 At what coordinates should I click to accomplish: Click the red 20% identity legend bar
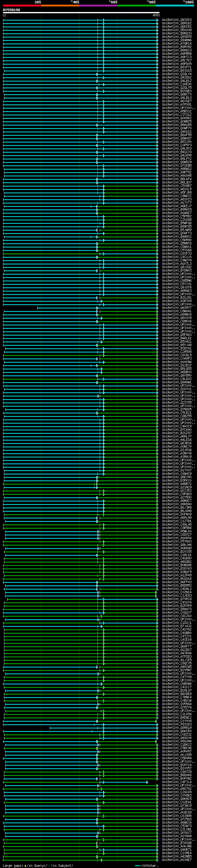pyautogui.click(x=22, y=6)
